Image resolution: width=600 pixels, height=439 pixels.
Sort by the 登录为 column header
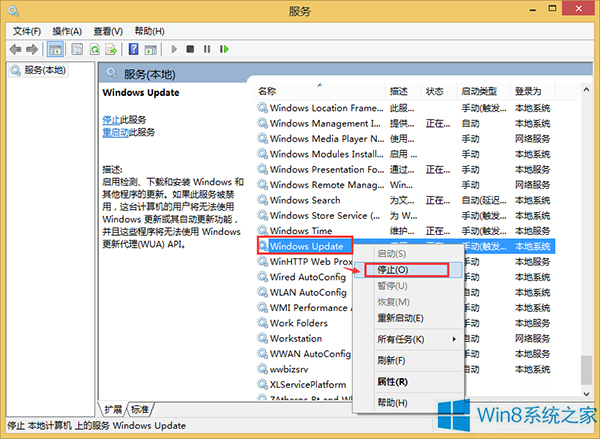point(533,91)
